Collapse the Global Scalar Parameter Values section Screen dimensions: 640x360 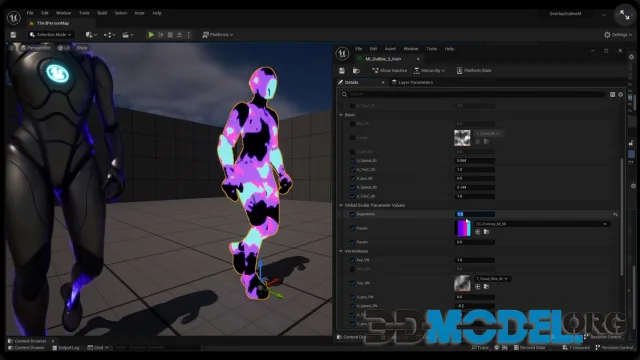(341, 205)
